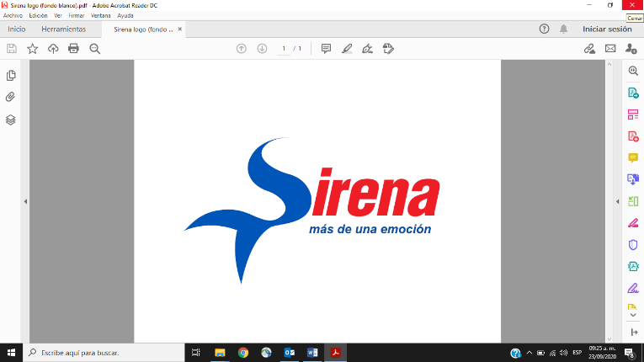Viewport: 644px width, 362px height.
Task: Click the Windows search box
Action: click(101, 353)
